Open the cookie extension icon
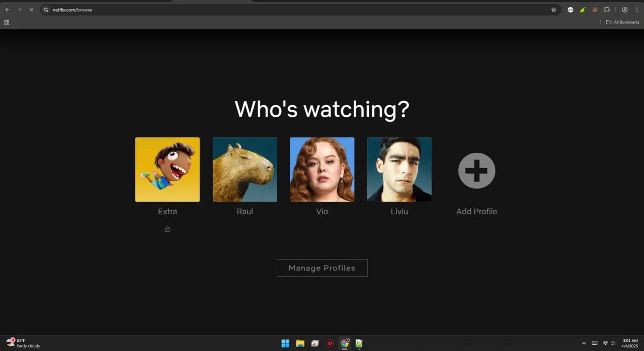Screen dimensions: 644x351 tap(595, 10)
